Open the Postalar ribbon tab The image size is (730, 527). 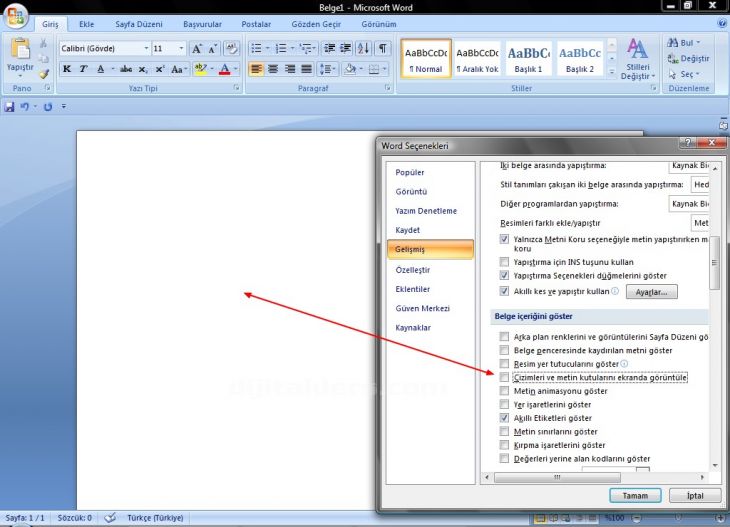pyautogui.click(x=256, y=24)
